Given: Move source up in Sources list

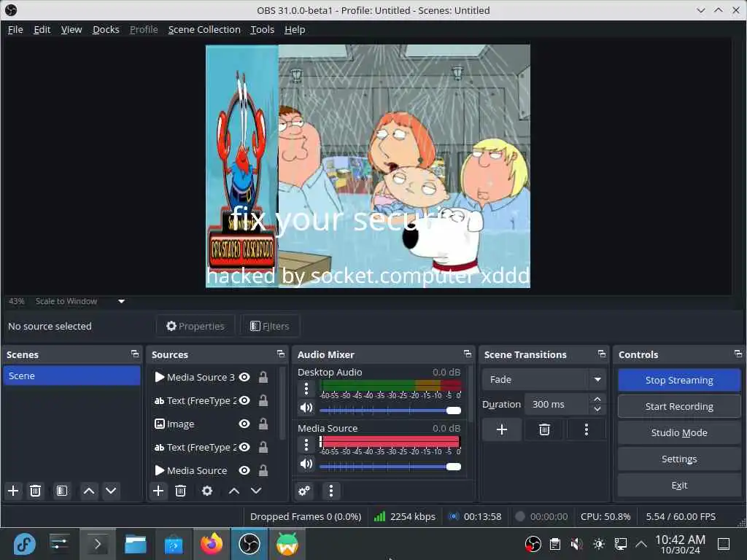Looking at the screenshot, I should pos(234,491).
